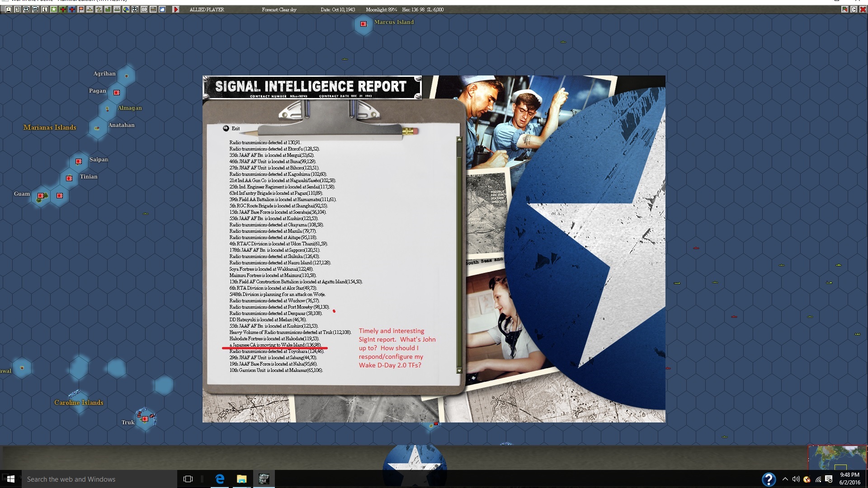Click the green star toolbar icon
868x488 pixels.
point(54,9)
